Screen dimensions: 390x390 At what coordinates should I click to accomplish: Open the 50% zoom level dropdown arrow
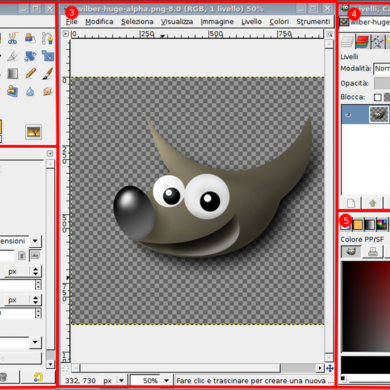tap(166, 380)
